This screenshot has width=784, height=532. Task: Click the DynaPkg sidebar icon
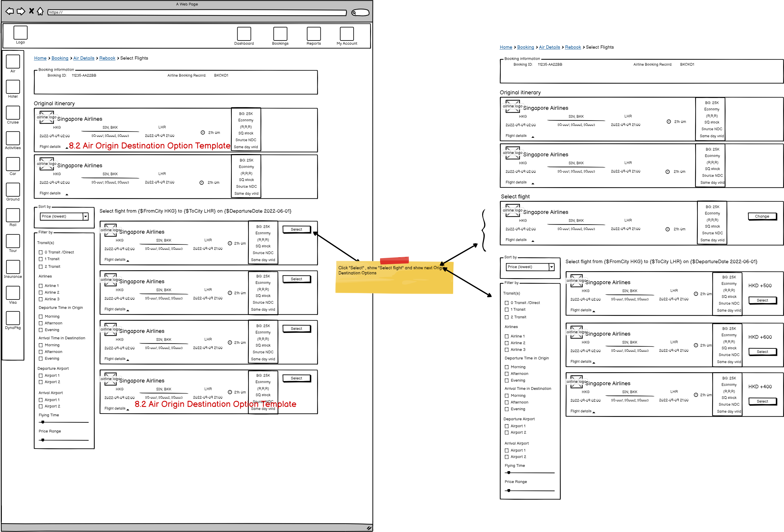13,318
